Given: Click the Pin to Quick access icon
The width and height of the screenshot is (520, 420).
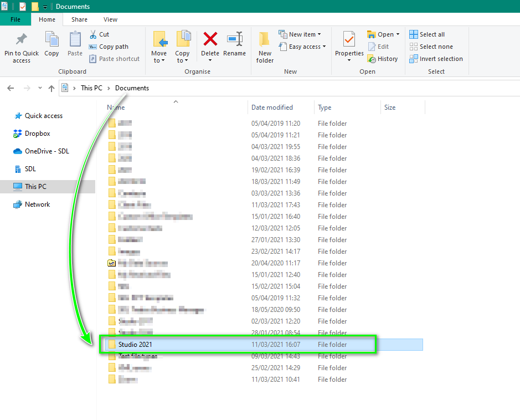Looking at the screenshot, I should tap(22, 40).
